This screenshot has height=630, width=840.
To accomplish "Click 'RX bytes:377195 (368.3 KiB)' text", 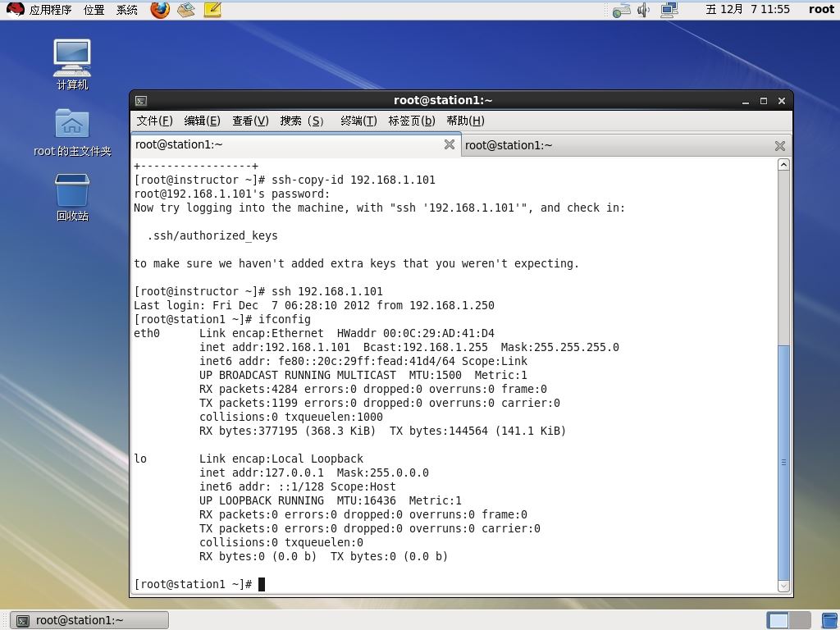I will (287, 431).
